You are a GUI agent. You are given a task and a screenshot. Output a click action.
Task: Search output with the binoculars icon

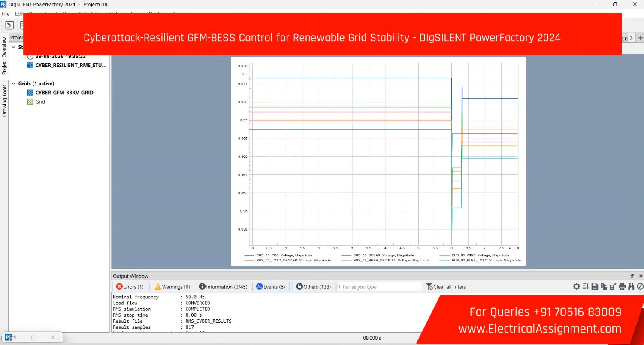tap(631, 287)
